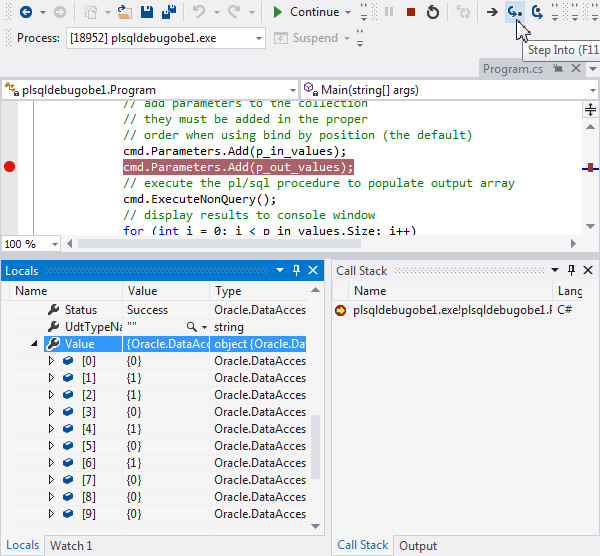Pin the Locals panel
Screen dimensions: 600x556
[x=296, y=271]
